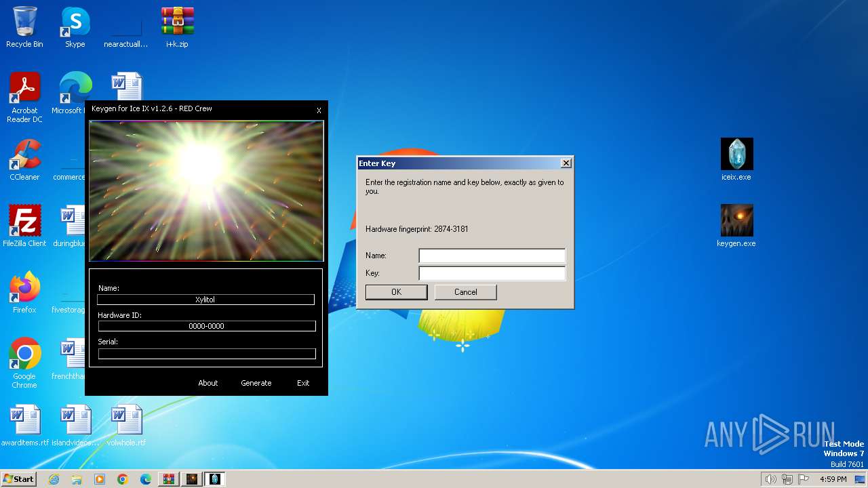Open the media player taskbar icon
This screenshot has height=488, width=868.
pos(100,479)
